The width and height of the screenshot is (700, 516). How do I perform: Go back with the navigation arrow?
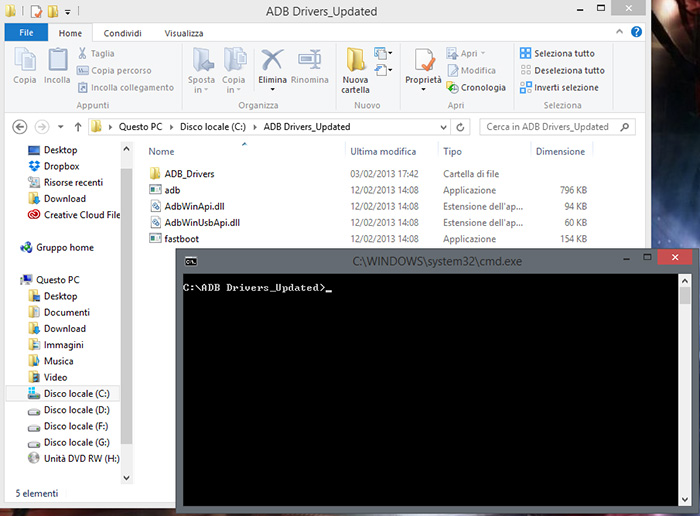(20, 127)
